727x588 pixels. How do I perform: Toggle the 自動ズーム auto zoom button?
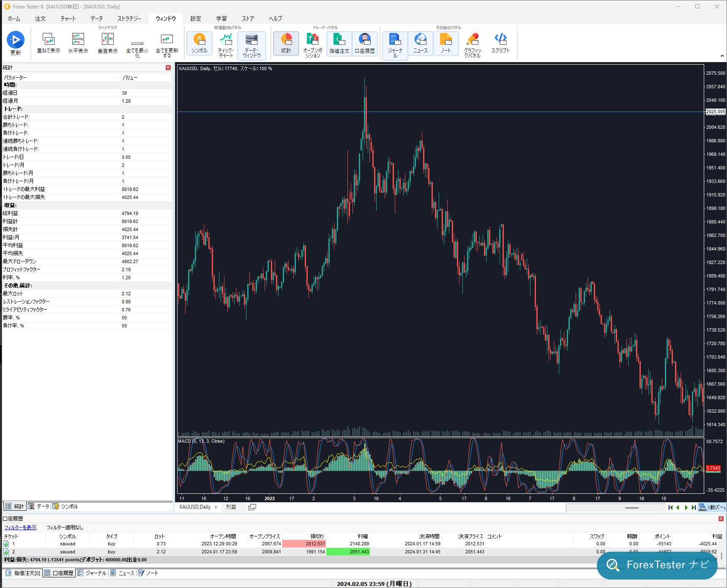pyautogui.click(x=717, y=507)
